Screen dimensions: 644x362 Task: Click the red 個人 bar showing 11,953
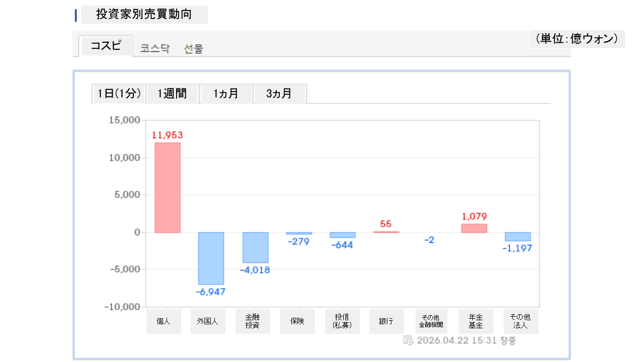click(167, 188)
